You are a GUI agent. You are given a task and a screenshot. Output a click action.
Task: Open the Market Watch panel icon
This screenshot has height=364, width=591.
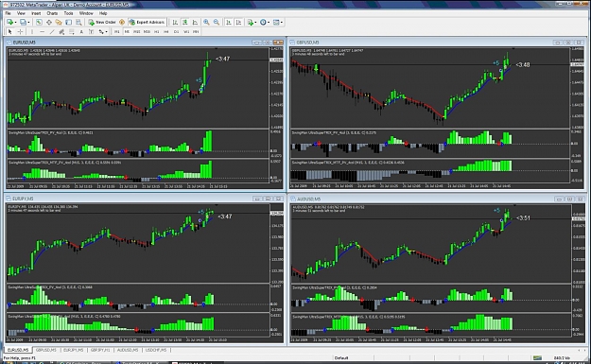[x=39, y=23]
